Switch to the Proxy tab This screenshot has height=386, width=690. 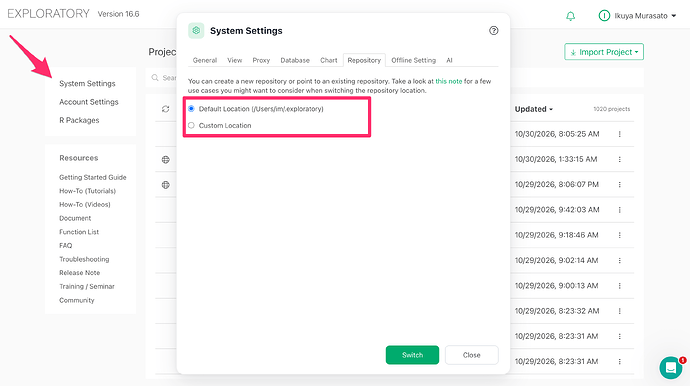pos(261,60)
